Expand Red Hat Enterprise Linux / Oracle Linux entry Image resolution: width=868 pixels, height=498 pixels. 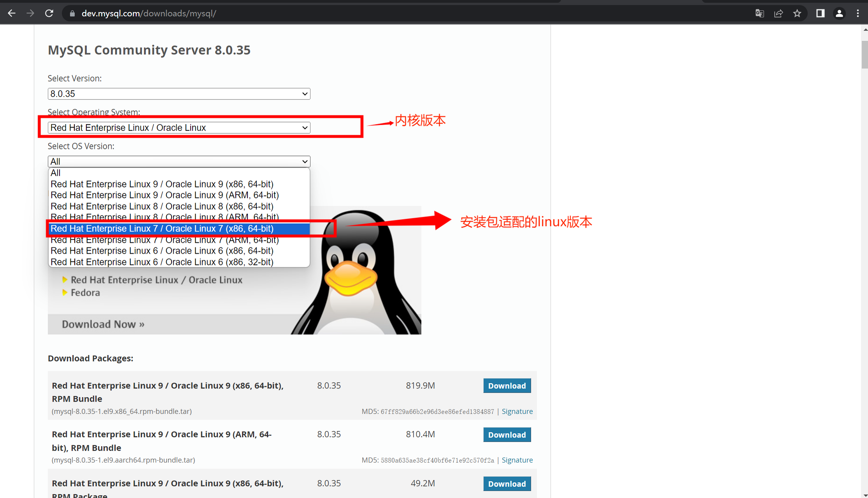156,279
